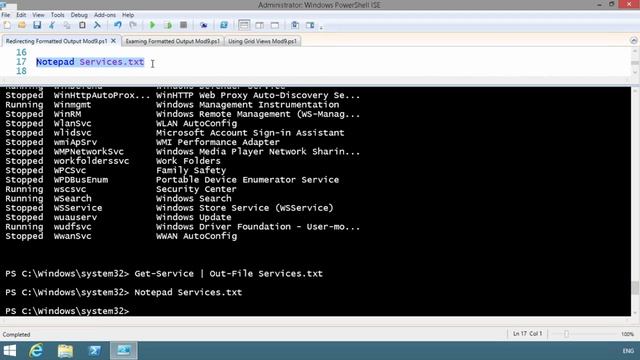This screenshot has width=640, height=360.
Task: Click line number 16 in the editor
Action: coord(21,53)
